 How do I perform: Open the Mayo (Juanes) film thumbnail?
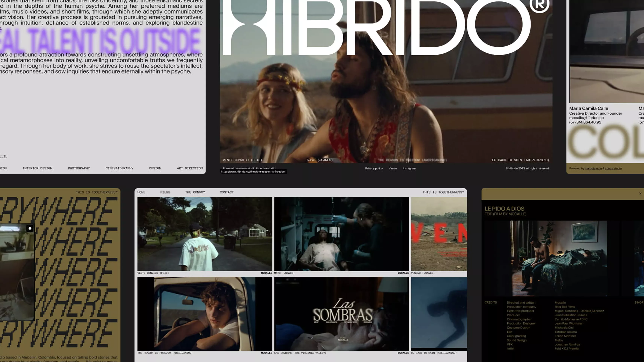pyautogui.click(x=341, y=234)
